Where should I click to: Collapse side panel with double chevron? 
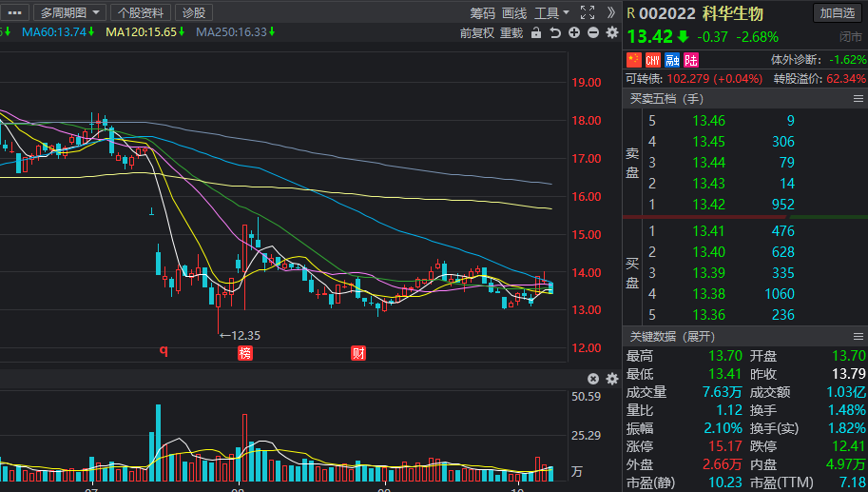click(x=611, y=12)
